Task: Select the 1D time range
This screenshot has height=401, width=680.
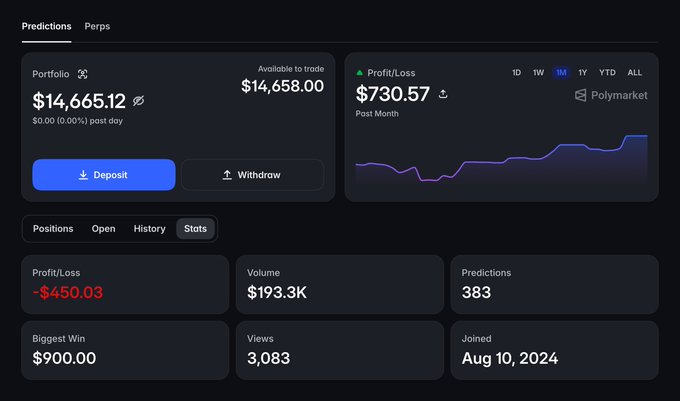Action: pos(517,73)
